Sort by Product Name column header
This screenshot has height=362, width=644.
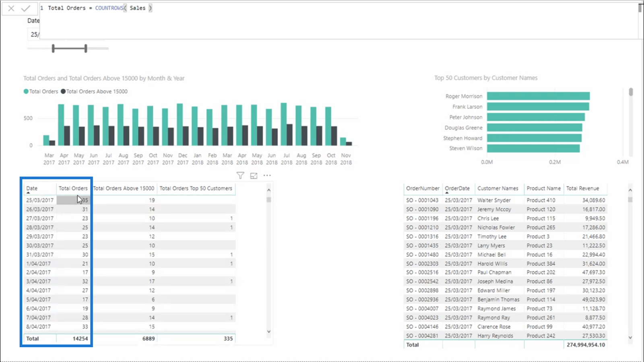coord(543,188)
